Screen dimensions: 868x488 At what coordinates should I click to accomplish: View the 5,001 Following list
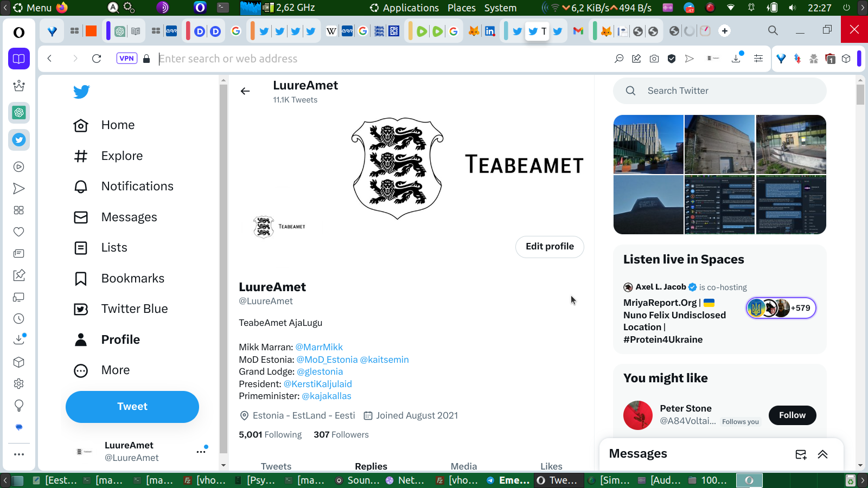270,435
